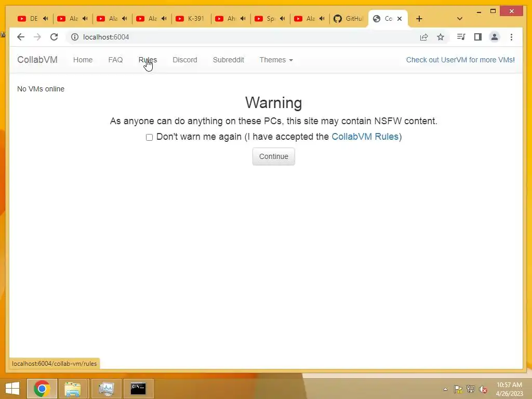Open the Windows Start button
This screenshot has width=532, height=399.
[x=12, y=389]
